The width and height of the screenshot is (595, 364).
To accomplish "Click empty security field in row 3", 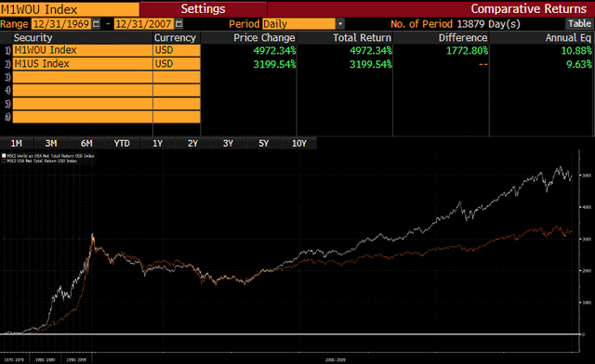I will click(83, 77).
